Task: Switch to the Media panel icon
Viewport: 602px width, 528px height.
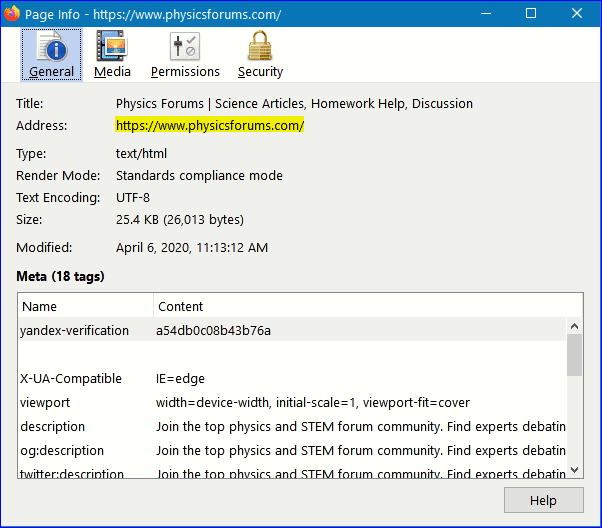Action: [x=112, y=47]
